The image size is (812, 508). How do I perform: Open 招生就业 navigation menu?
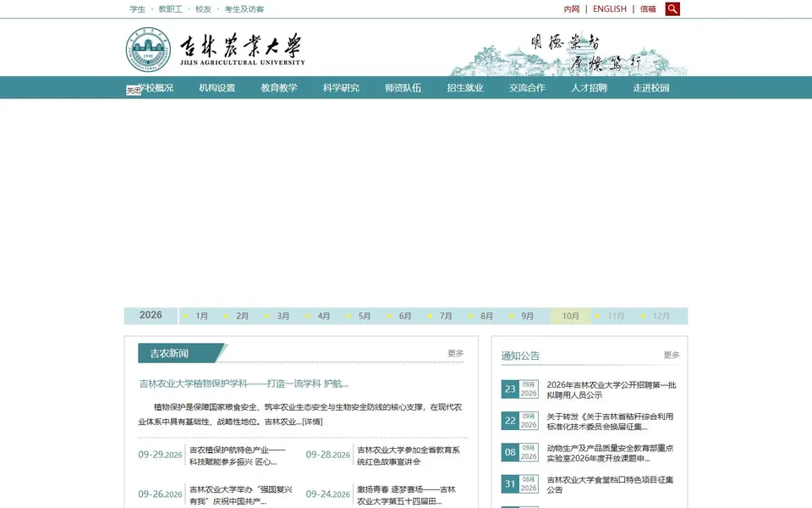(465, 87)
